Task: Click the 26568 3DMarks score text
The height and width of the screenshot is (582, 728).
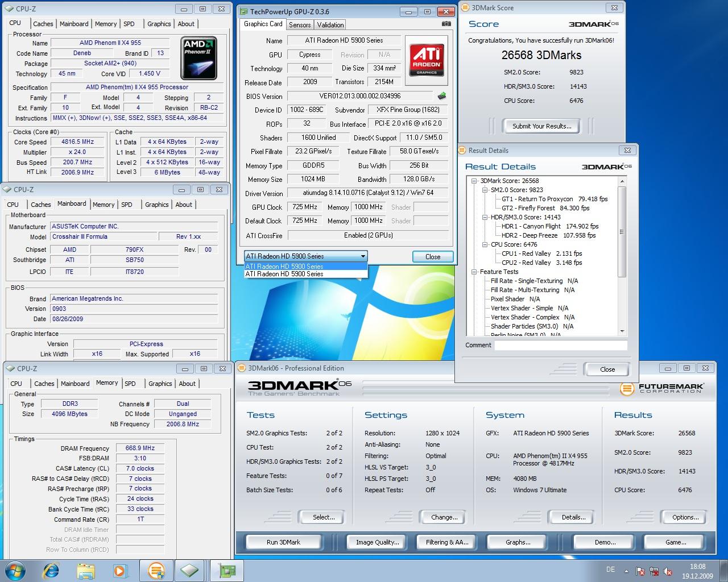Action: coord(541,55)
